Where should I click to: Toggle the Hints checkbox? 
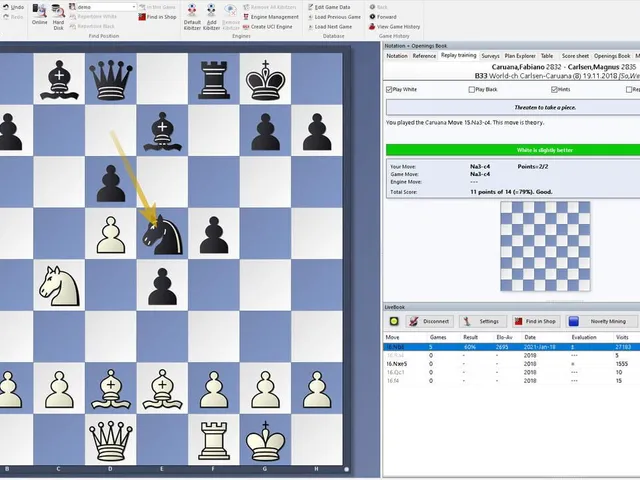(x=554, y=89)
